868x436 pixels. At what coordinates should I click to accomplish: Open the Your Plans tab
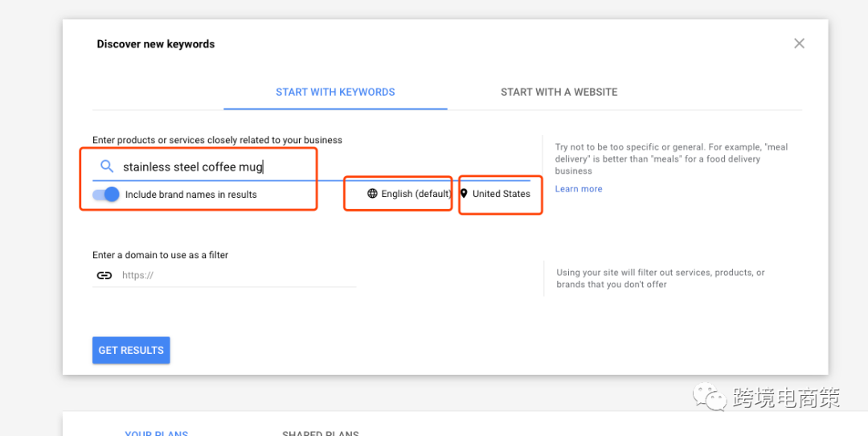[156, 434]
